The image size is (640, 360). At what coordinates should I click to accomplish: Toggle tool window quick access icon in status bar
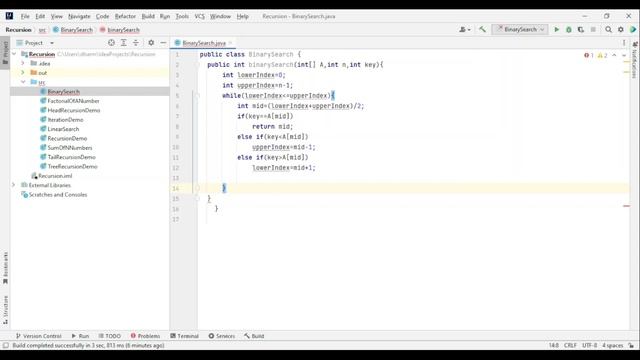tap(5, 345)
